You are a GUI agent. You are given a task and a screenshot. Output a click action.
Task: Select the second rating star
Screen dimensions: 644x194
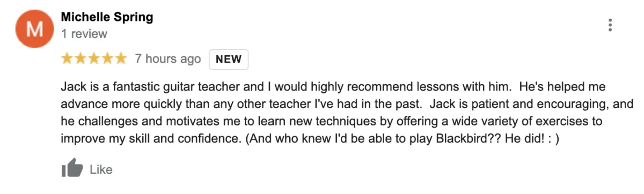tap(80, 58)
